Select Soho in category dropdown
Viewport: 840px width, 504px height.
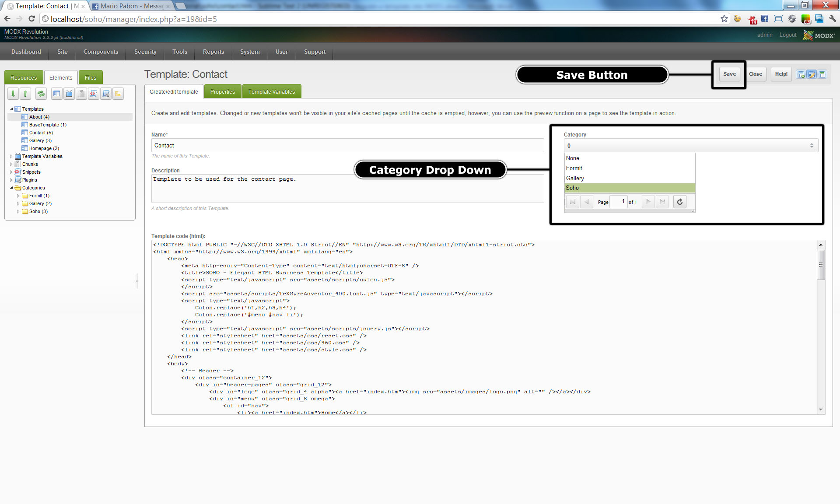tap(630, 188)
